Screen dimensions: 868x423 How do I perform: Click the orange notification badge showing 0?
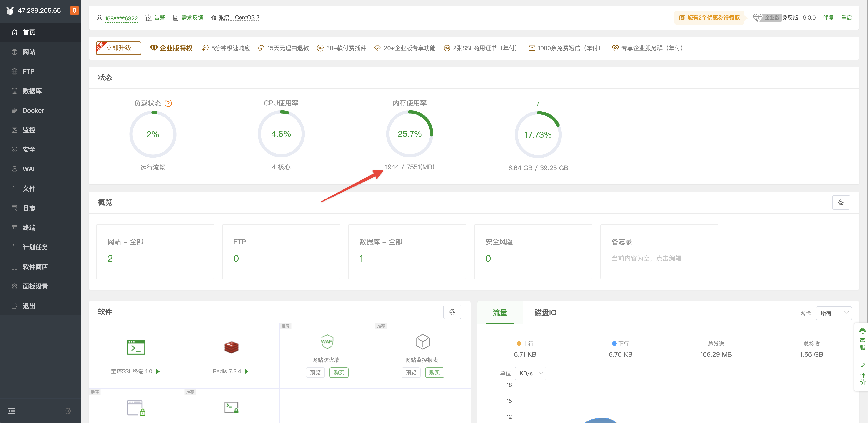[x=74, y=10]
